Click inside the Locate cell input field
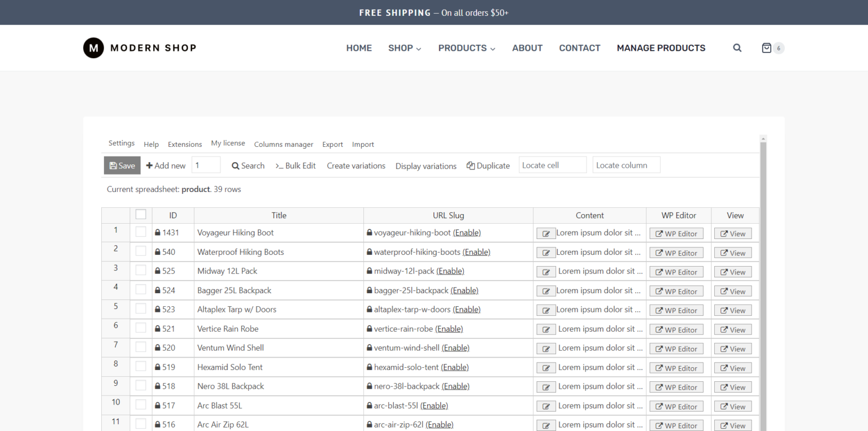 tap(552, 164)
